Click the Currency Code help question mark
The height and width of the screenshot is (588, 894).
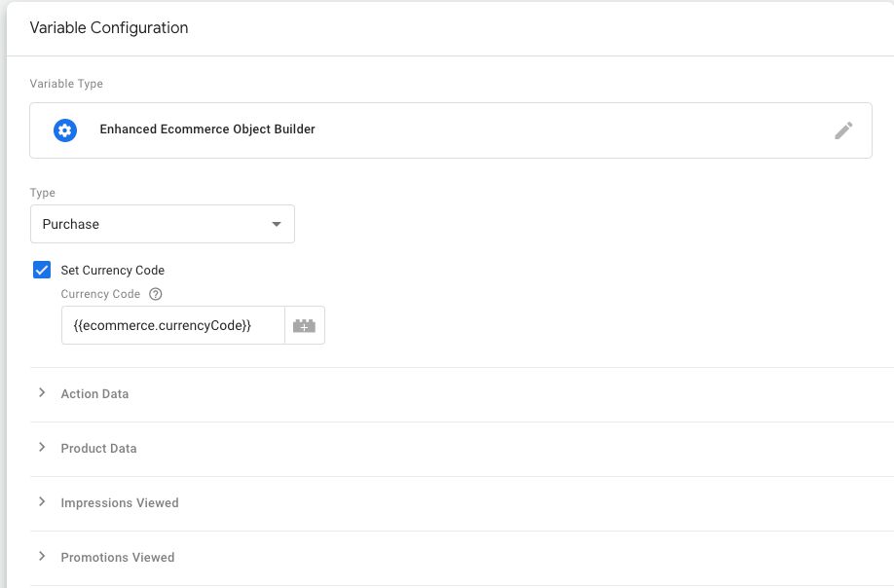click(x=155, y=294)
